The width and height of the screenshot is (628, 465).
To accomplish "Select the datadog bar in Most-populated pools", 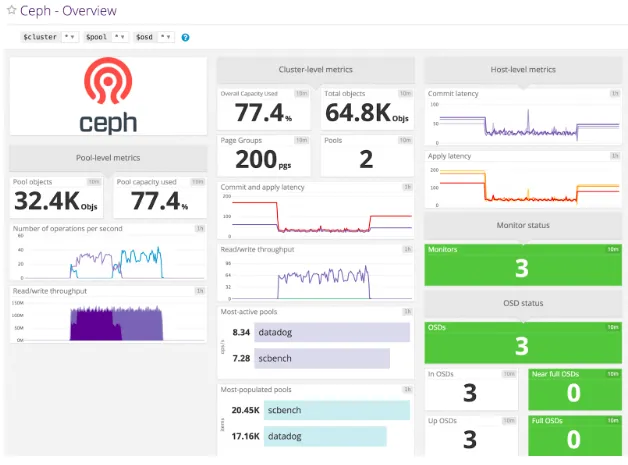I will click(325, 436).
